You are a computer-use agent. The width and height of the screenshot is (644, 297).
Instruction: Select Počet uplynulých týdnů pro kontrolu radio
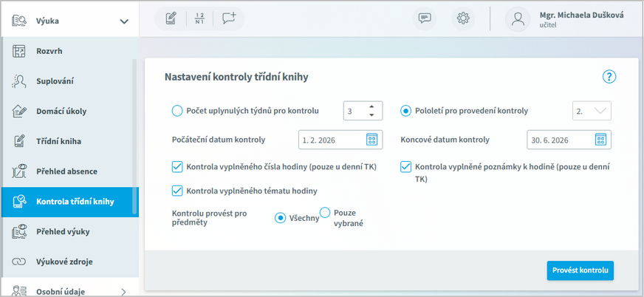(x=177, y=111)
